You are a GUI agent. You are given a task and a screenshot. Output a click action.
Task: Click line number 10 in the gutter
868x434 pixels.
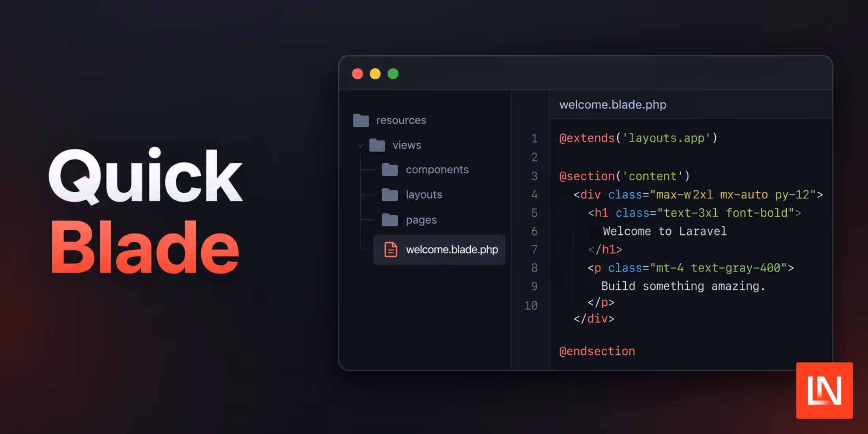pyautogui.click(x=531, y=306)
